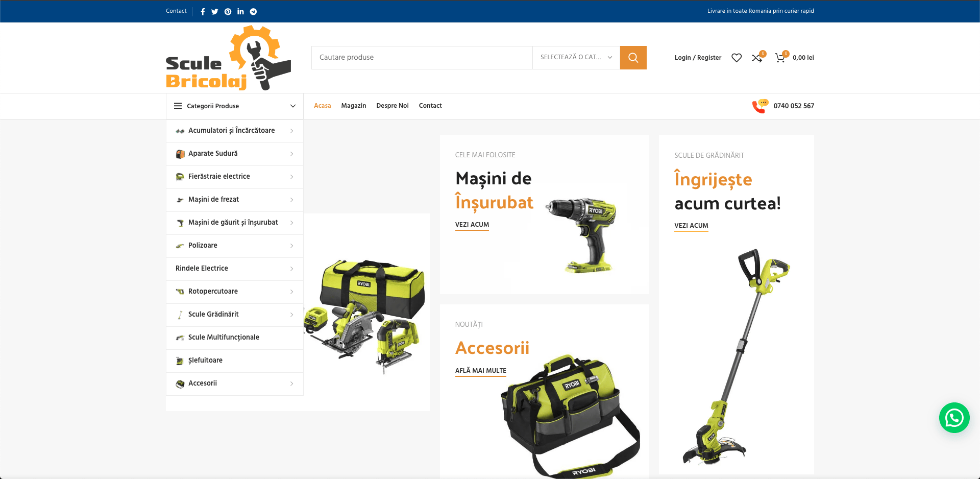Expand the Polizoare submenu arrow
Image resolution: width=980 pixels, height=479 pixels.
point(292,246)
